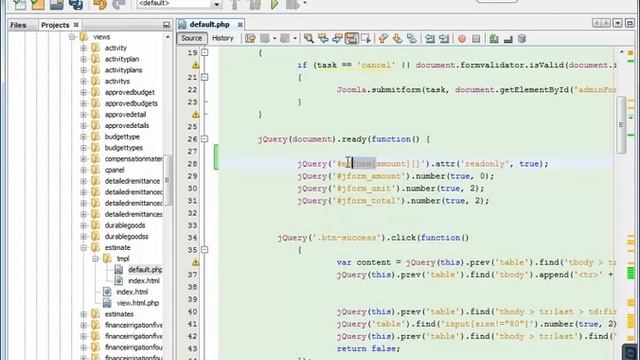Click warning icon on line 20 gutter
This screenshot has height=360, width=640.
click(x=196, y=65)
